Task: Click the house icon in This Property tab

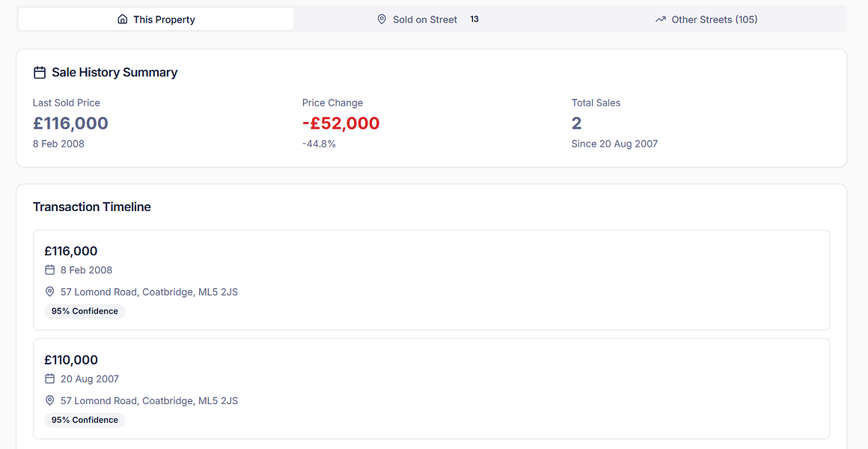Action: 123,19
